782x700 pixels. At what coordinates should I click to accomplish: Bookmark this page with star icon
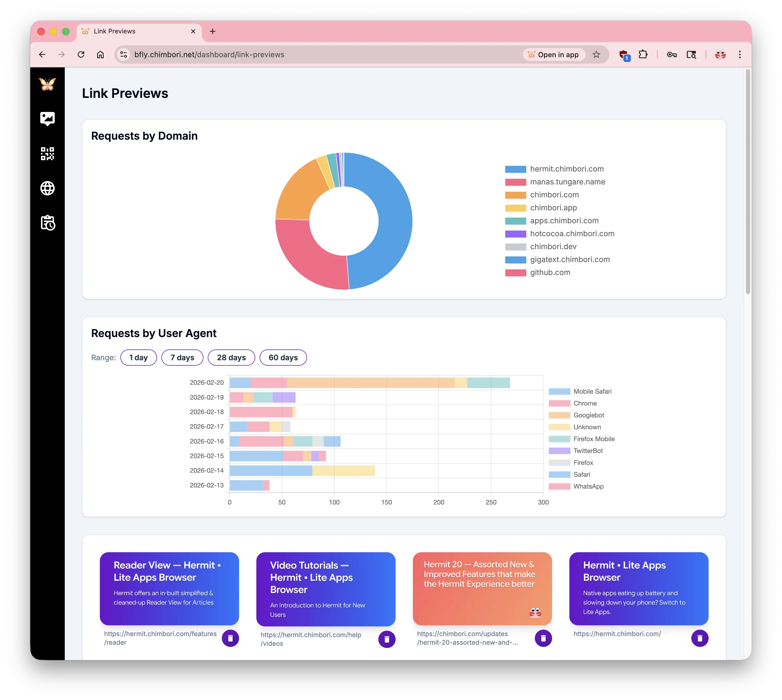click(596, 55)
